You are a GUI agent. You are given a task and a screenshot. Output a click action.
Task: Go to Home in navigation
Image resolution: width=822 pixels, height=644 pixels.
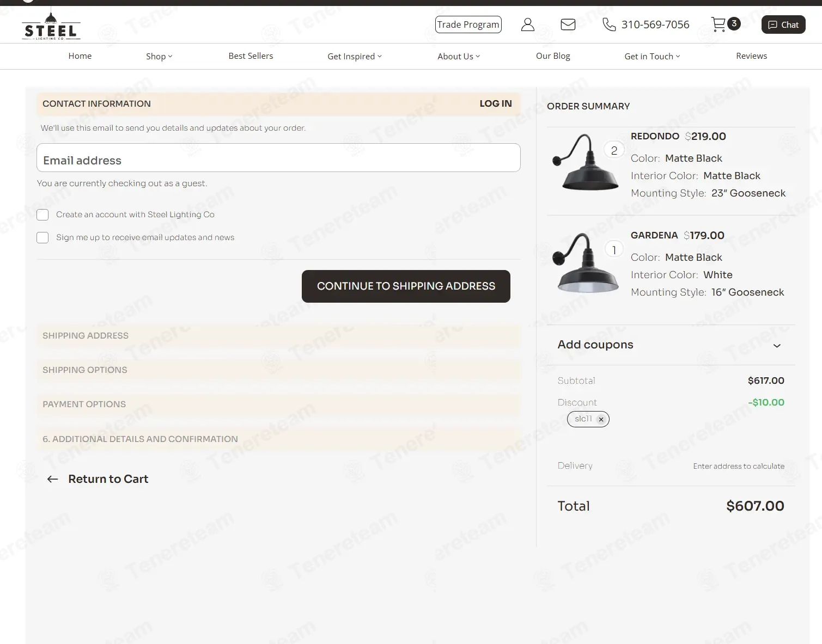tap(80, 56)
